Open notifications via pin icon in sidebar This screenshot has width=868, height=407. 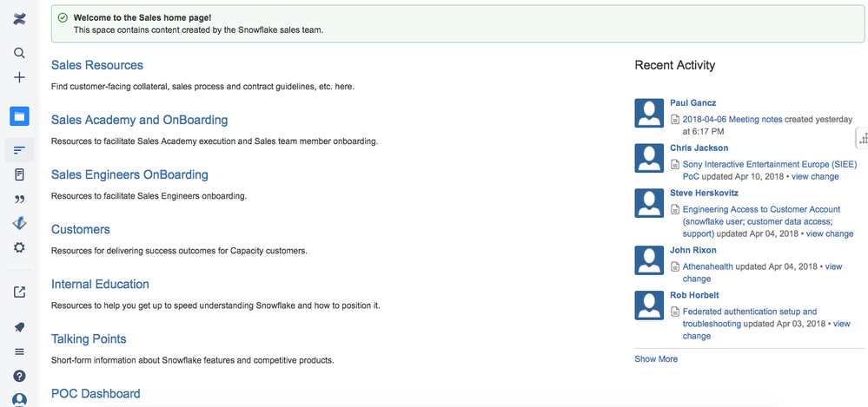point(19,327)
